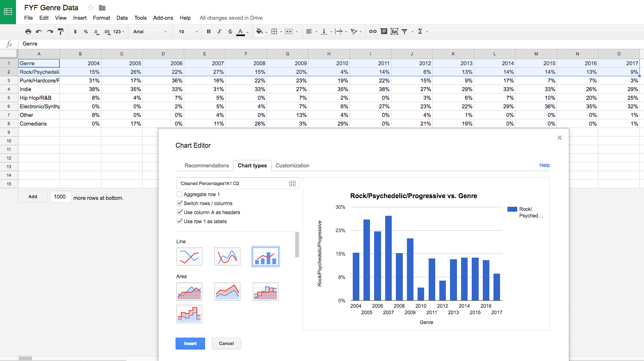
Task: Format as percent
Action: (x=86, y=32)
